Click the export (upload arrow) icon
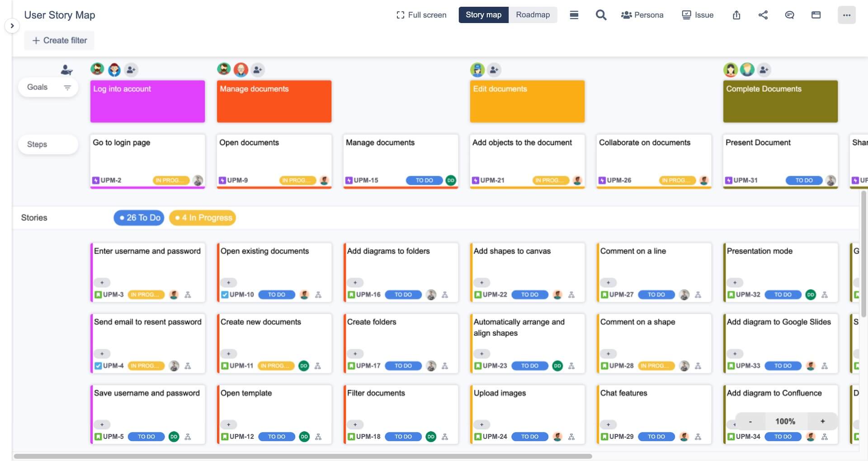Screen dimensions: 868x461 pos(736,15)
